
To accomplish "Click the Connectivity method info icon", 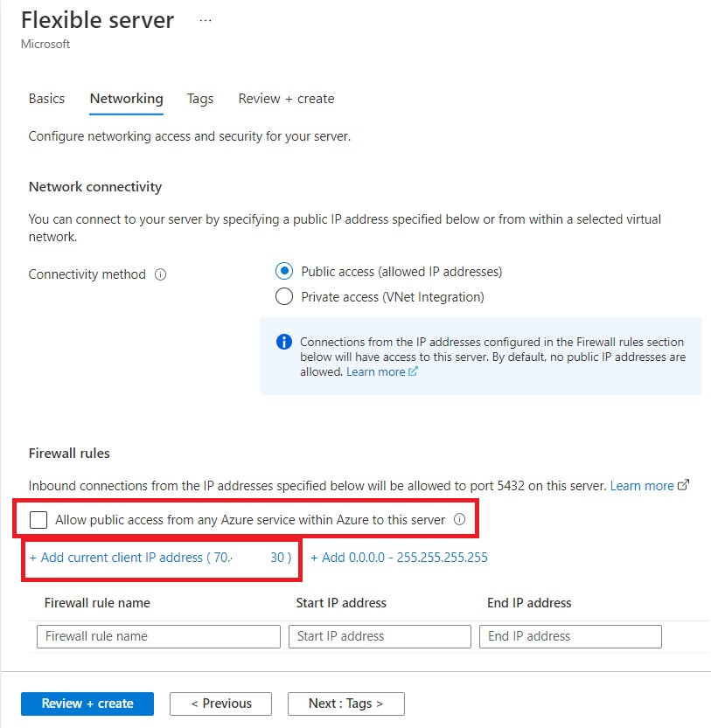I will pyautogui.click(x=160, y=274).
